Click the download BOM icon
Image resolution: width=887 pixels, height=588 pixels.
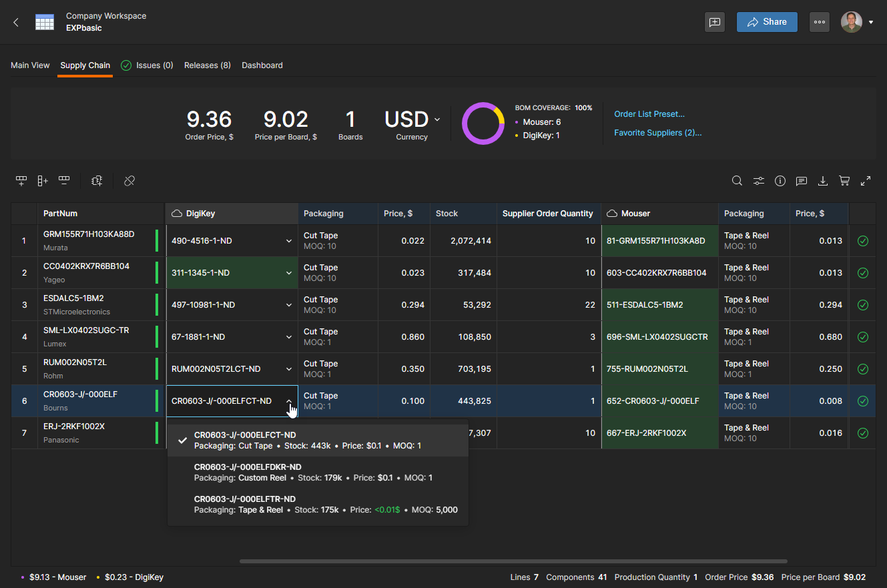[823, 181]
